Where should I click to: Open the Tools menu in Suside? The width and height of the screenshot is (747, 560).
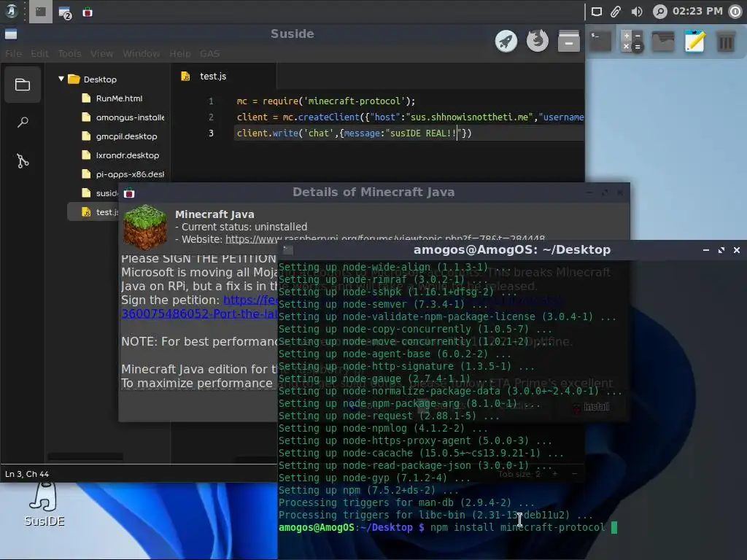(x=69, y=53)
